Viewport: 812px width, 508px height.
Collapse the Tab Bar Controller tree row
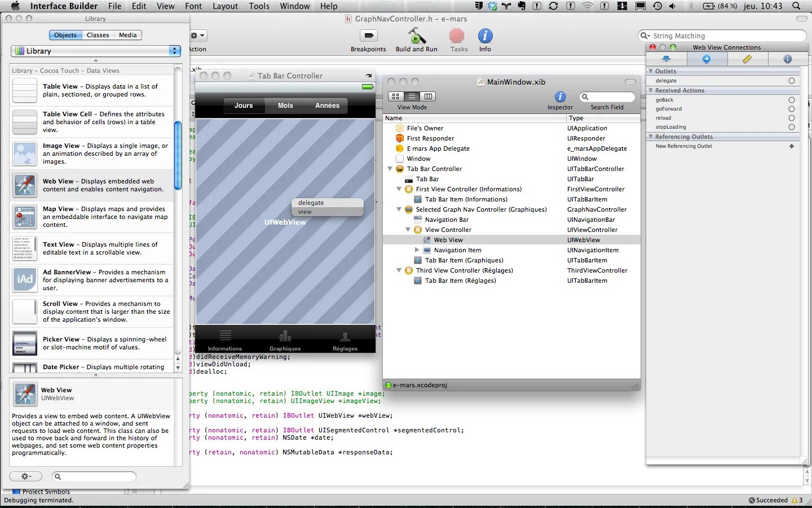point(390,169)
